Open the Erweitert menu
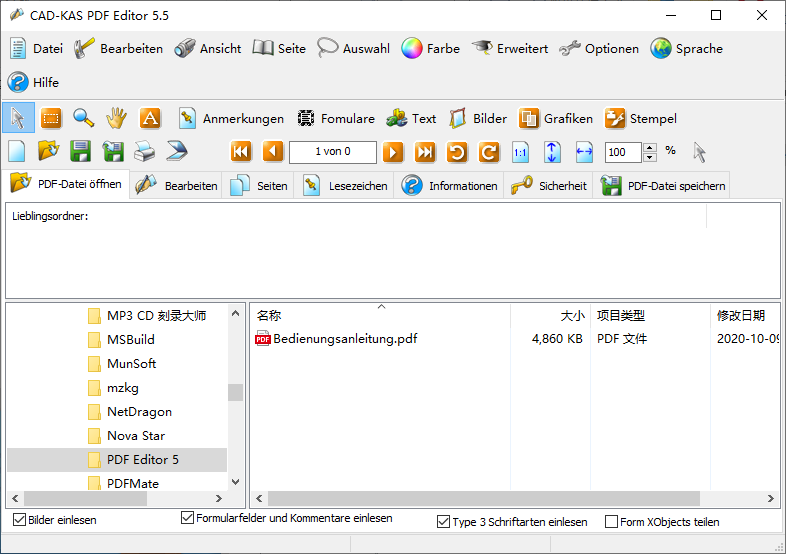 pos(510,49)
